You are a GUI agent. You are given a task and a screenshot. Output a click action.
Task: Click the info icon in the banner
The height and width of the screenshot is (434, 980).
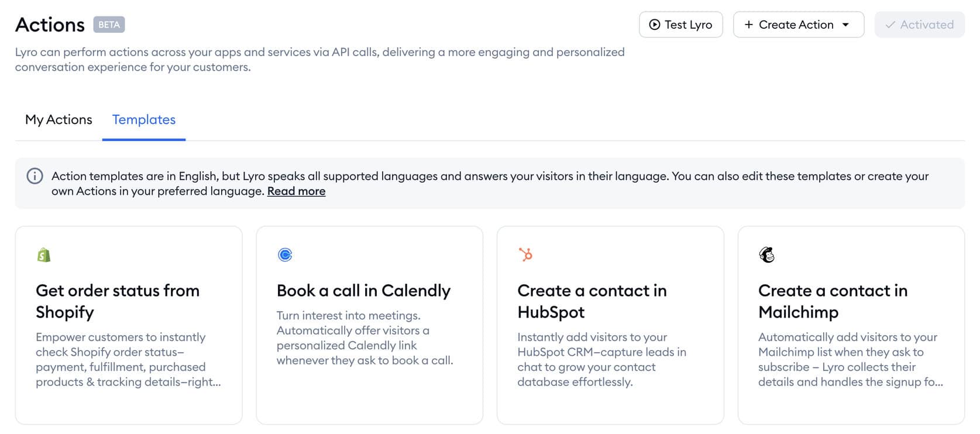[x=35, y=176]
